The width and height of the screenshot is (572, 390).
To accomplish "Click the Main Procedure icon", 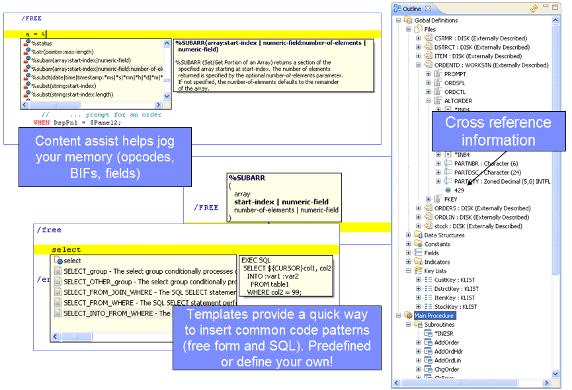I will point(408,316).
